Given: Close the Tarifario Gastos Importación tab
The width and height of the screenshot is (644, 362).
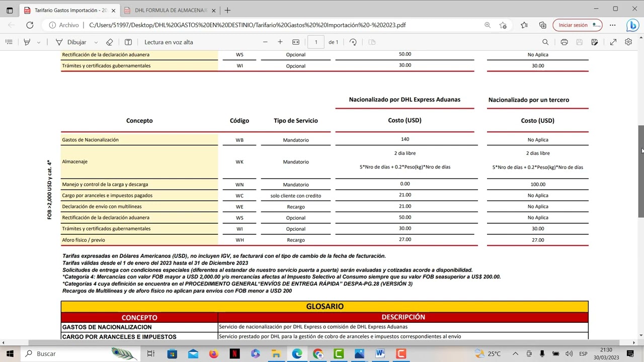Looking at the screenshot, I should (113, 10).
